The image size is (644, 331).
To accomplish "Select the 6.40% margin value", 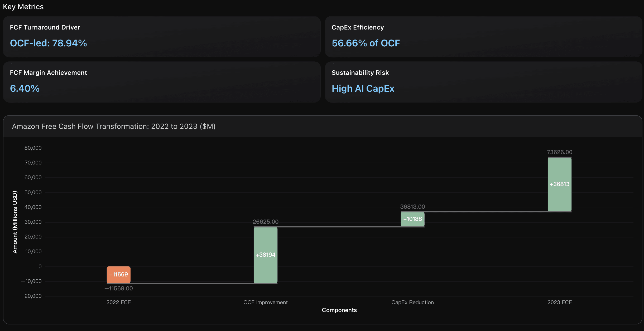I will click(x=25, y=89).
